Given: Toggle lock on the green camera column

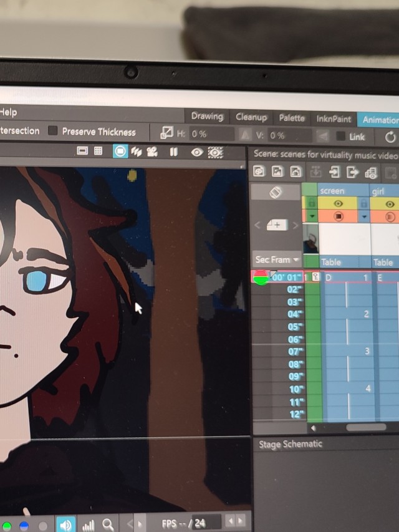Looking at the screenshot, I should (x=312, y=203).
